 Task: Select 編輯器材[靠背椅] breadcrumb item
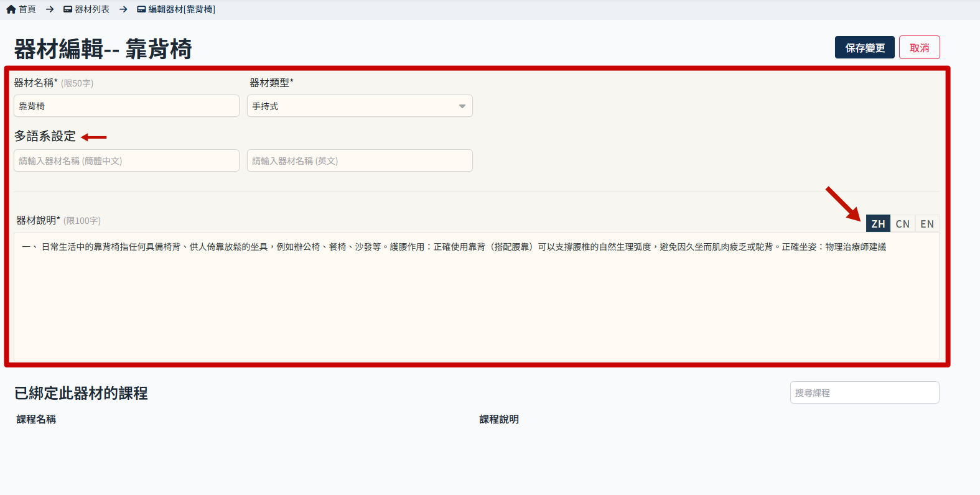(182, 9)
